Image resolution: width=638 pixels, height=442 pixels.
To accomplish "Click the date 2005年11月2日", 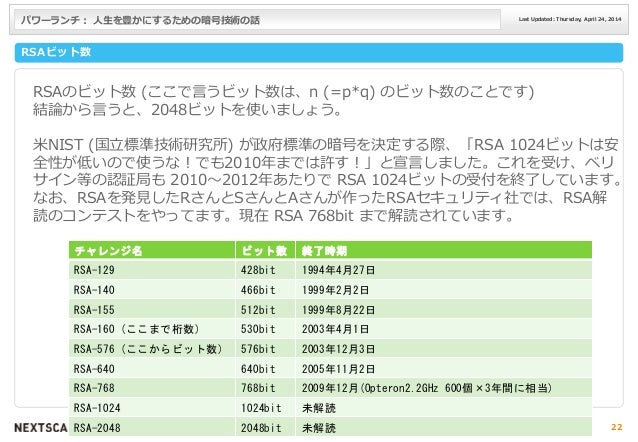I will coord(339,369).
